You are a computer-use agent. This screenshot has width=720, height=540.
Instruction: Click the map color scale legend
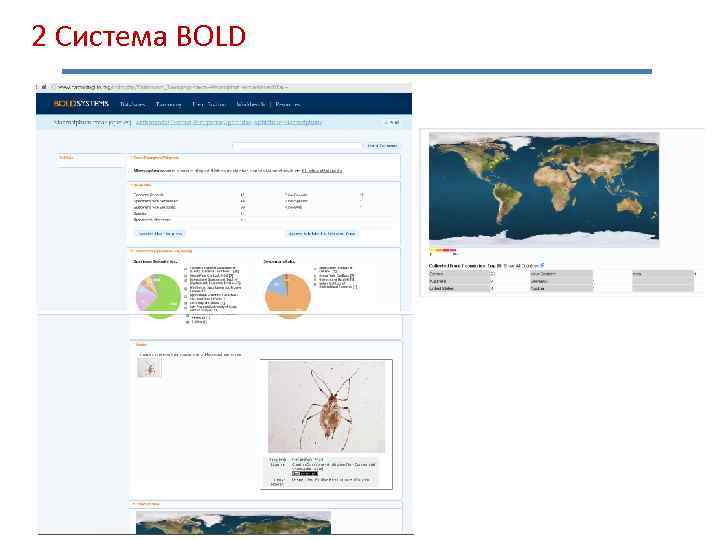[x=443, y=250]
